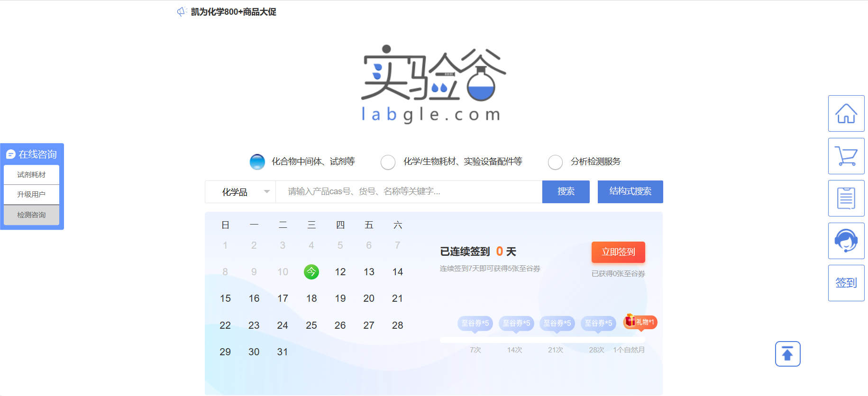Open the shopping cart icon
Viewport: 868px width, 396px height.
(x=846, y=156)
